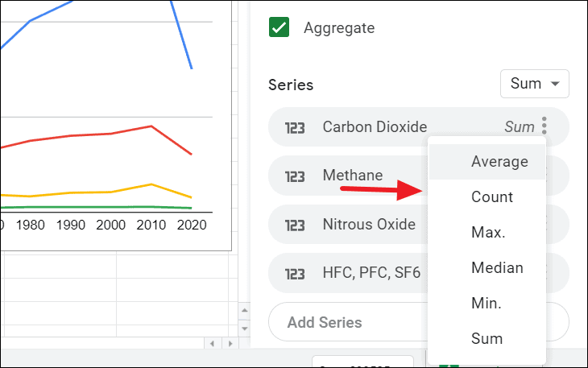Select Sum at the bottom of the menu
This screenshot has width=588, height=368.
(487, 338)
